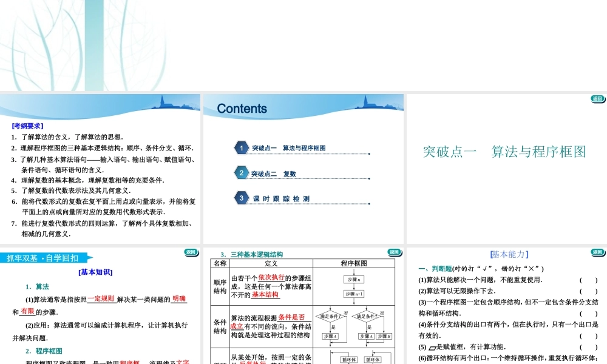Select hexagon number 2 beside 突破点二
Image resolution: width=607 pixels, height=364 pixels.
(x=242, y=173)
